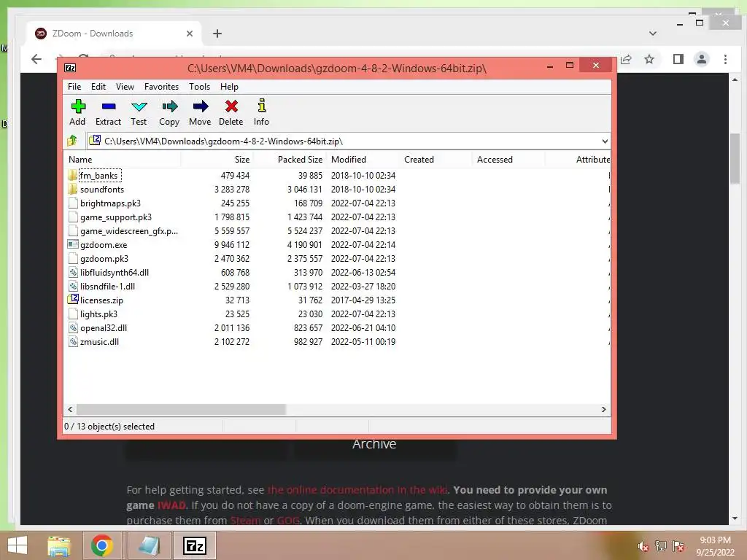Run the Test archive tool
This screenshot has width=747, height=560.
tap(139, 112)
